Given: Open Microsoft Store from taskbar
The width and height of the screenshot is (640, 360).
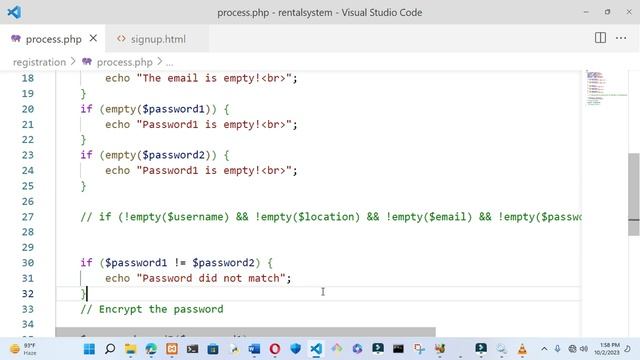Looking at the screenshot, I should tap(213, 349).
